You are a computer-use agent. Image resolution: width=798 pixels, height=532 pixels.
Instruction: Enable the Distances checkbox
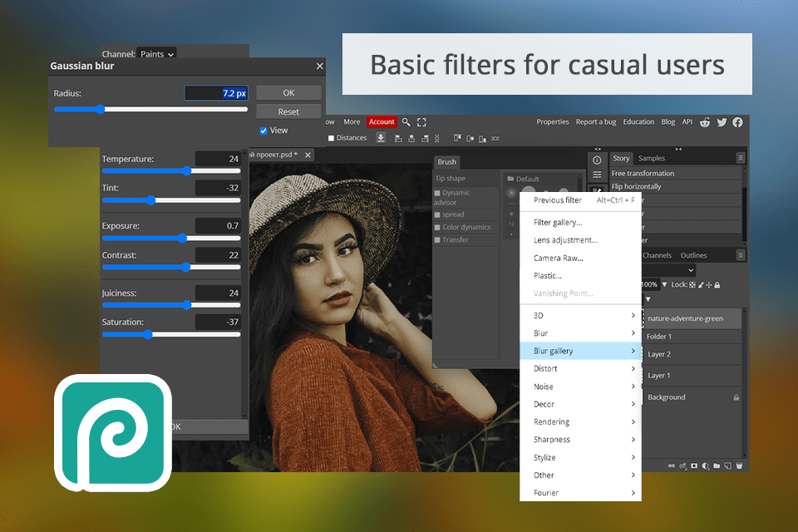click(332, 138)
